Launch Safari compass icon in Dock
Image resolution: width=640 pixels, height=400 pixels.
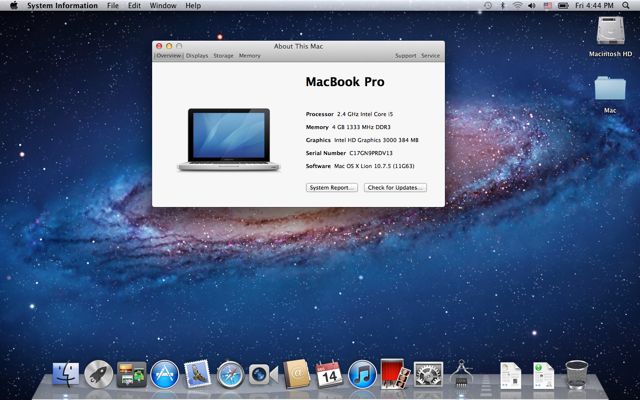(x=230, y=375)
